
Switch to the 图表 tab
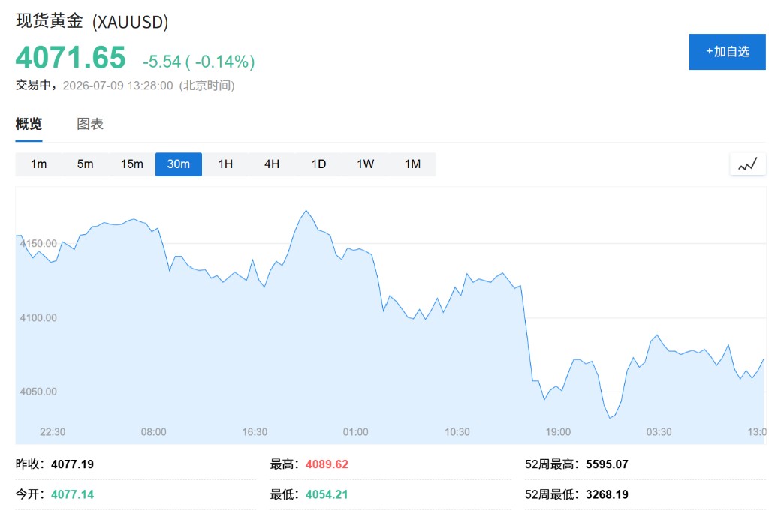point(90,124)
